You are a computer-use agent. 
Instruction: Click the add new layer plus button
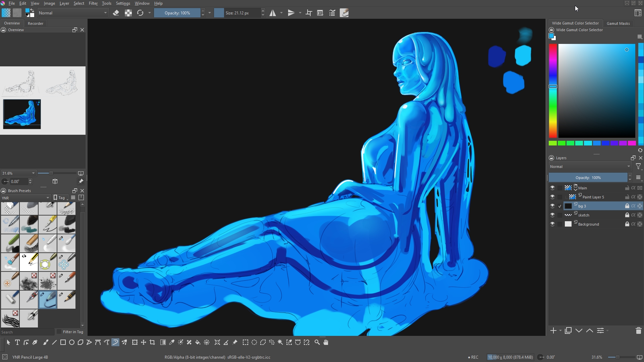553,331
